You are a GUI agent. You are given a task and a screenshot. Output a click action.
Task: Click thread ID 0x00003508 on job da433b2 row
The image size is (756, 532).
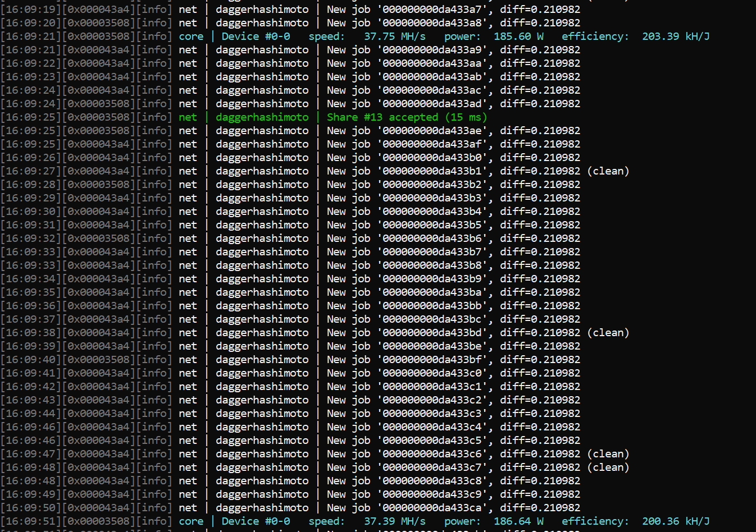click(x=99, y=185)
